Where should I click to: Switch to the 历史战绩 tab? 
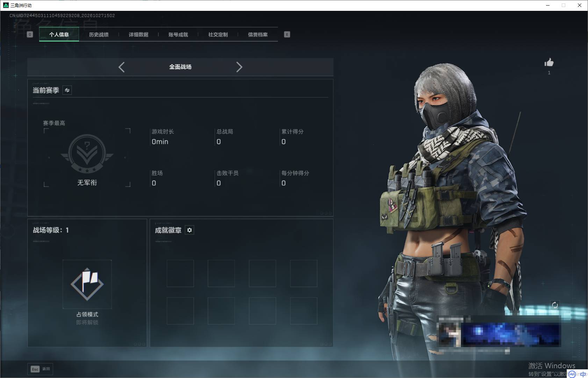[99, 35]
